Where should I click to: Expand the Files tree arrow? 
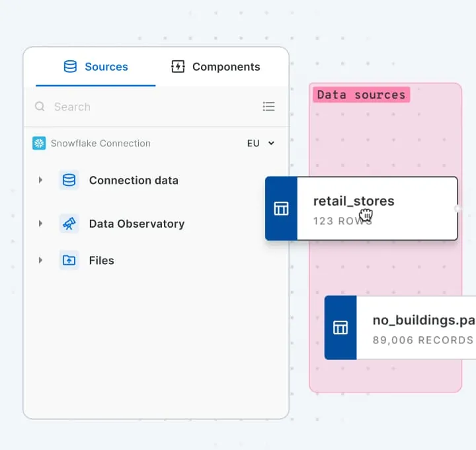point(40,261)
